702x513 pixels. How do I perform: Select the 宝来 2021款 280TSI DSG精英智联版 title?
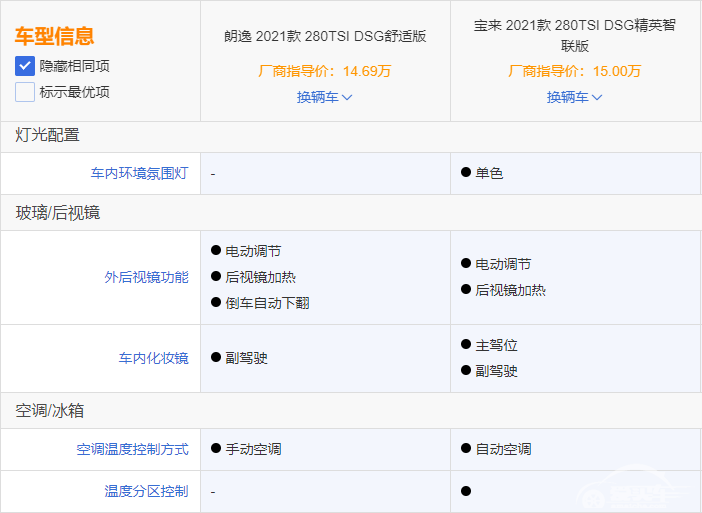(575, 35)
